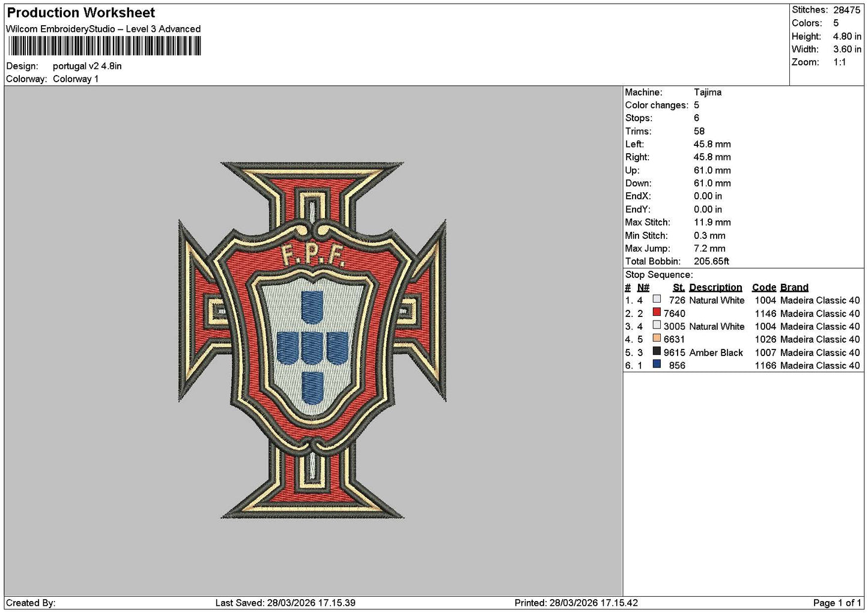The image size is (868, 613).
Task: Click the Zoom value '1:1'
Action: [x=839, y=62]
